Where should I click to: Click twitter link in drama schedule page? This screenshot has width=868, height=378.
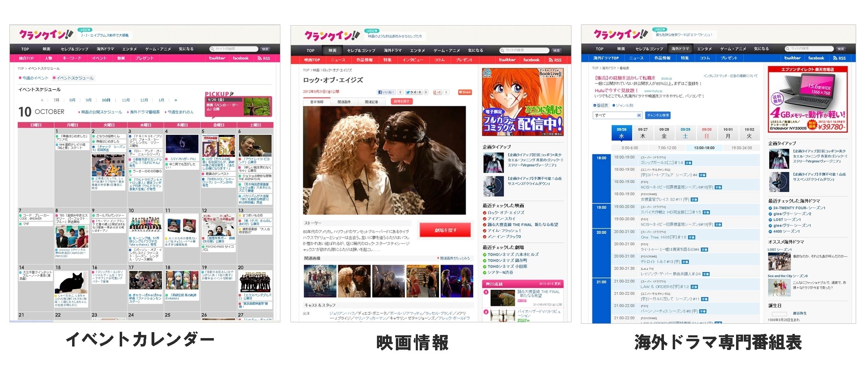coord(792,58)
